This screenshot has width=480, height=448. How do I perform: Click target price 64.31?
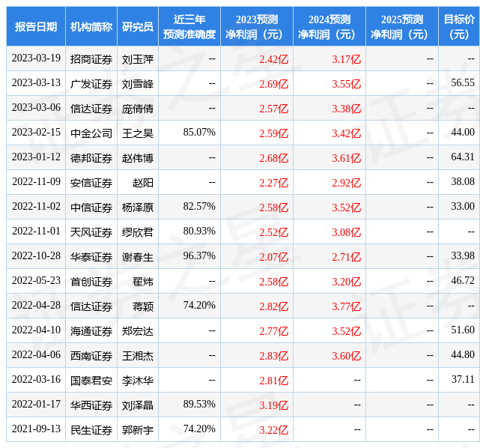[x=463, y=157]
